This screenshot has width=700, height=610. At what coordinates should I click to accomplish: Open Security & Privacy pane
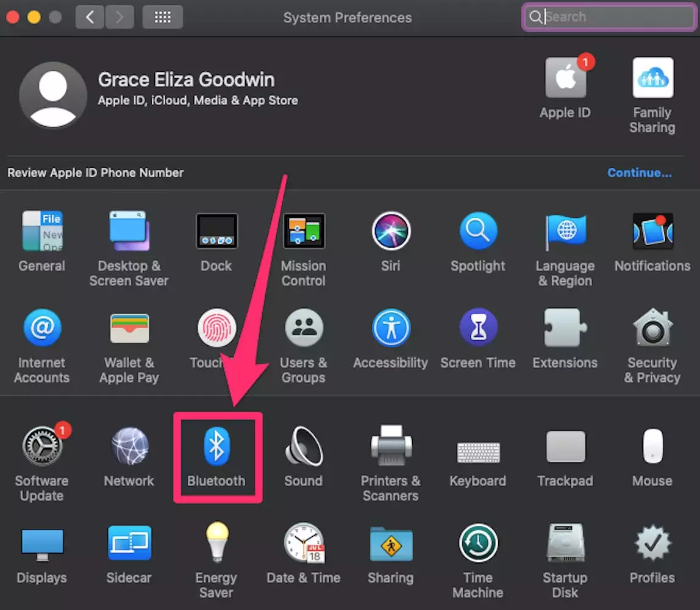652,330
